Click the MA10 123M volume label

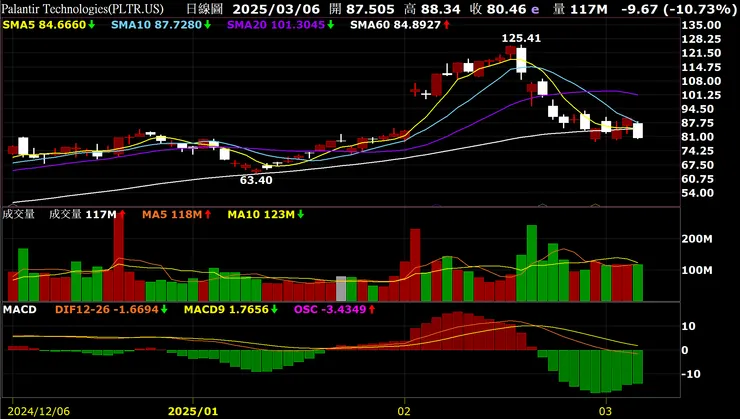(261, 214)
